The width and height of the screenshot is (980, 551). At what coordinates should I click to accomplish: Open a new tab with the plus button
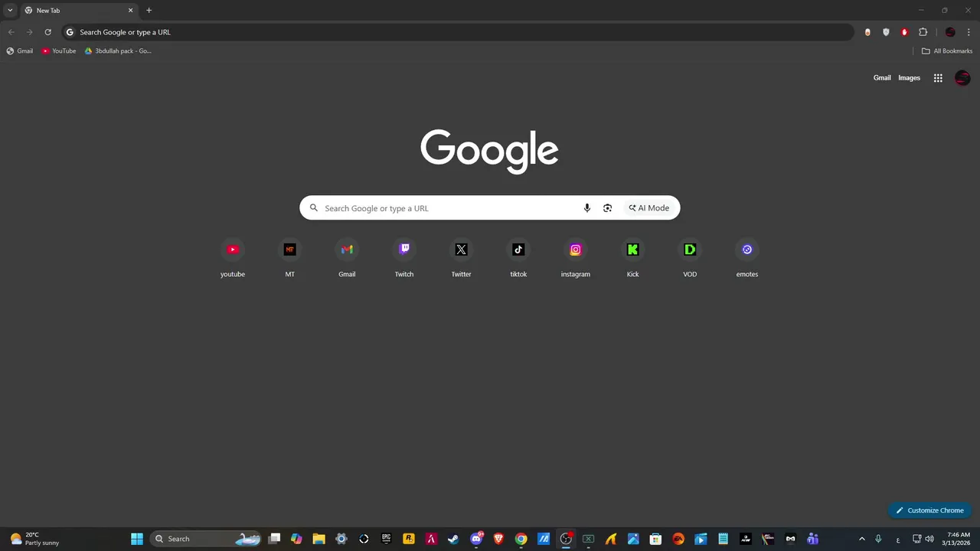click(x=149, y=10)
